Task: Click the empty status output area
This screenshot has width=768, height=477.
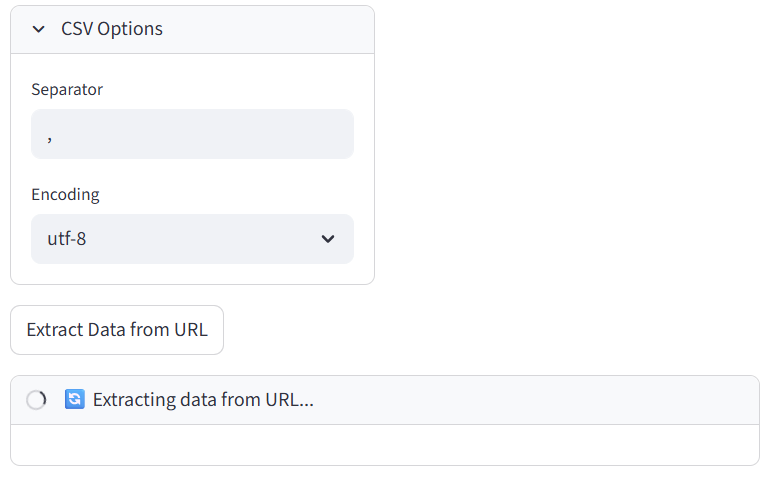Action: click(x=384, y=445)
